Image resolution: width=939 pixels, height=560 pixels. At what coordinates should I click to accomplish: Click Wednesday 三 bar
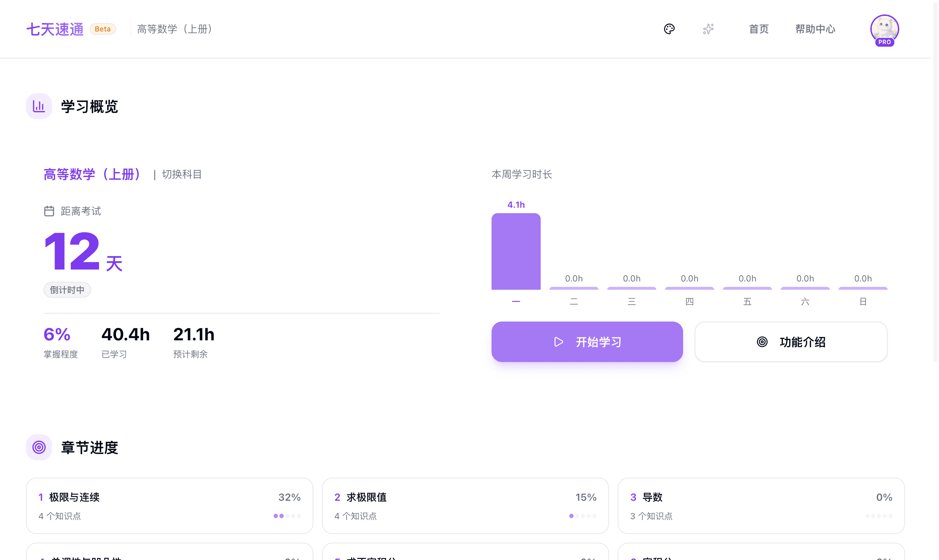[631, 288]
